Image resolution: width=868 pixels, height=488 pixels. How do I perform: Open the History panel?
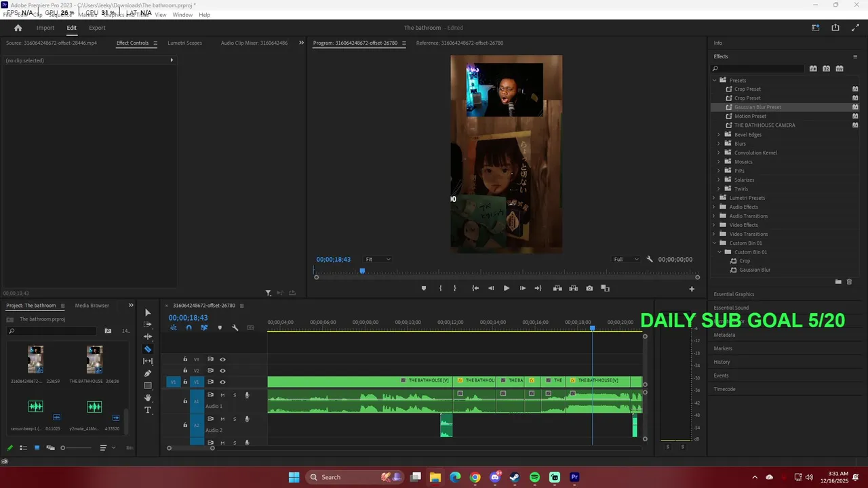[722, 362]
